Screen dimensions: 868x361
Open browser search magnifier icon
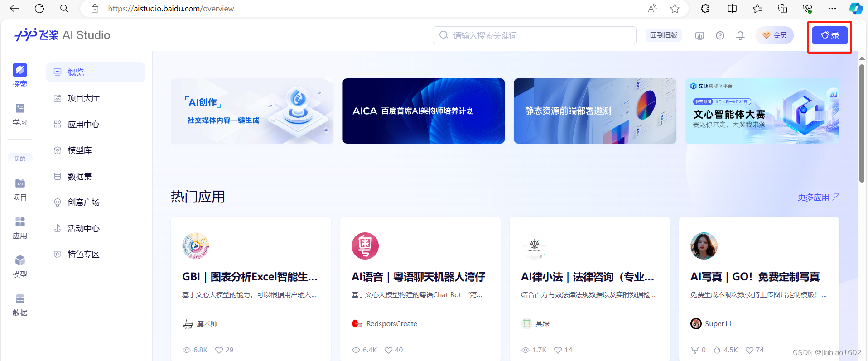pos(64,9)
